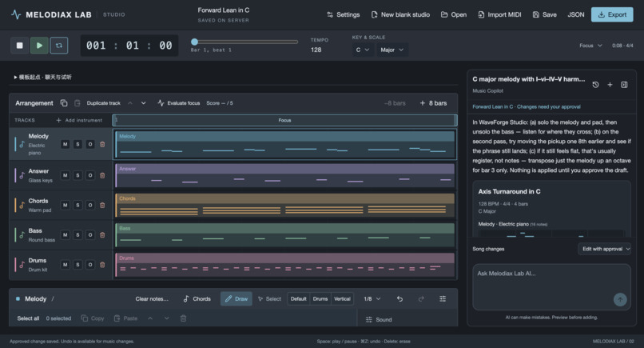The width and height of the screenshot is (644, 348).
Task: Open the Edit with approval dropdown
Action: (605, 249)
